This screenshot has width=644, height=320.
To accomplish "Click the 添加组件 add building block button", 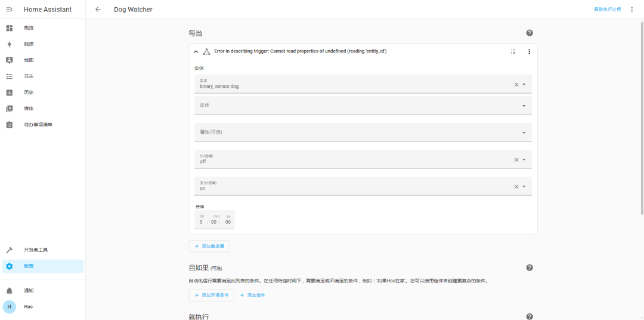I will (253, 295).
